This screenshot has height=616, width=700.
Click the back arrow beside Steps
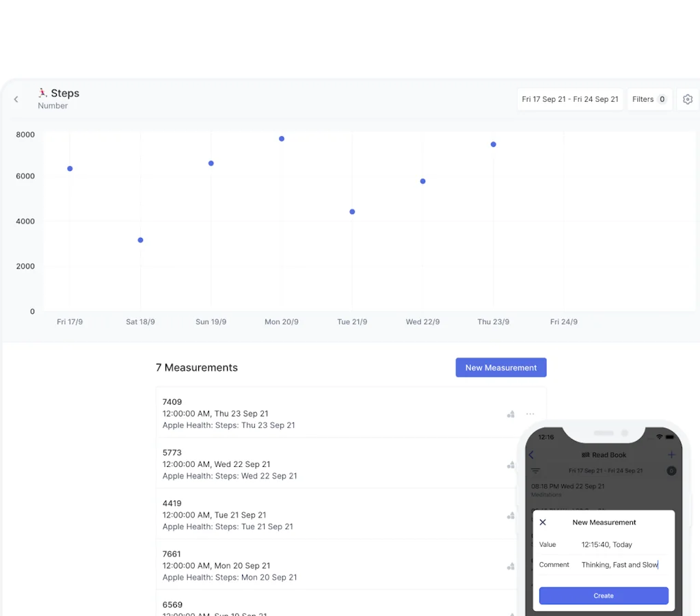(x=16, y=99)
